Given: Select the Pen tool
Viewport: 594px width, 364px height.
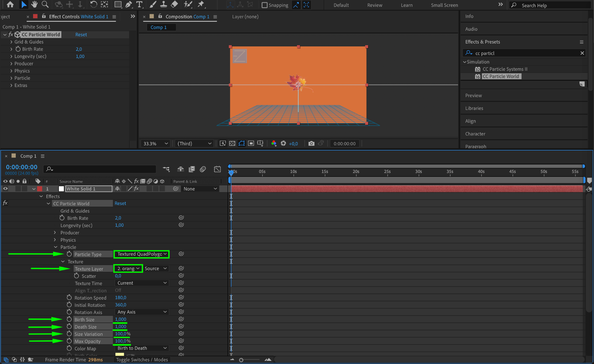Looking at the screenshot, I should pos(128,4).
